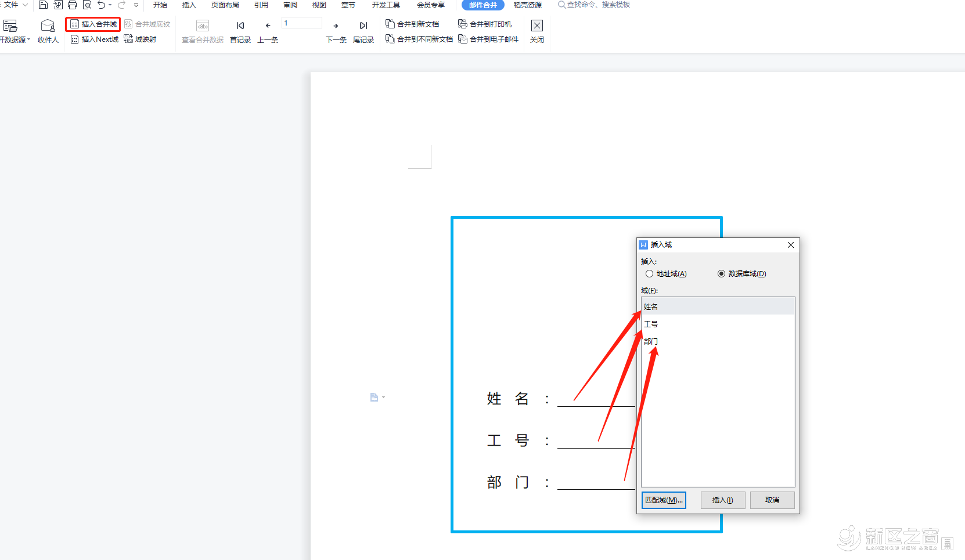Expand the File (文件) menu arrow
965x560 pixels.
click(x=25, y=5)
